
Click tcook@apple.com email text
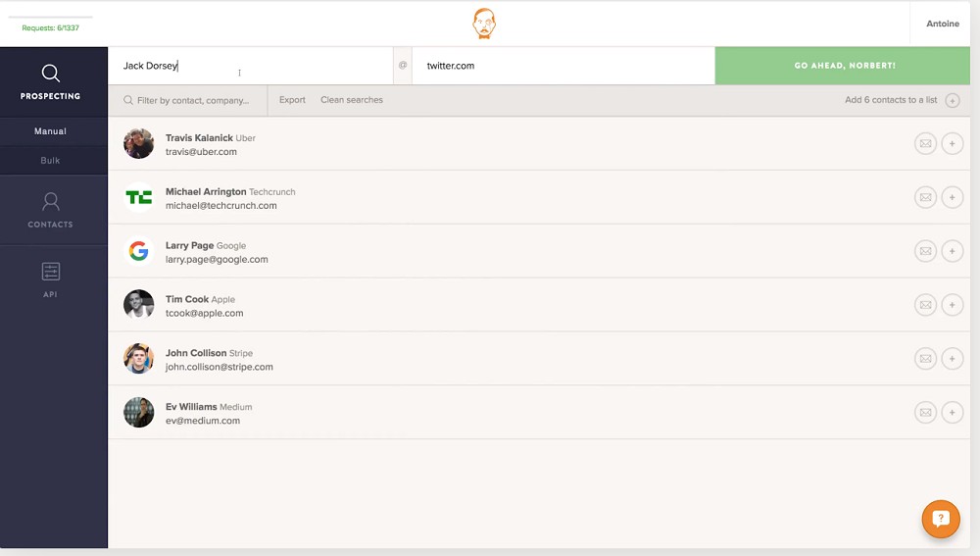(x=205, y=314)
